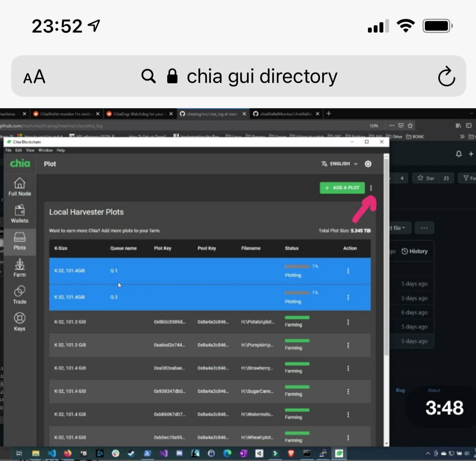Click the Plot Key column header
Screen dimensions: 476x461
[162, 248]
